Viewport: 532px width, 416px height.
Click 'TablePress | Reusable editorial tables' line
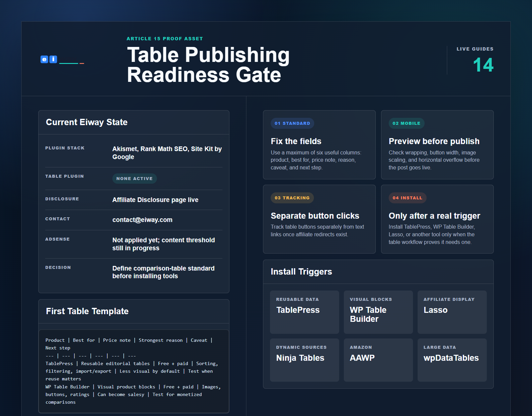click(x=132, y=371)
